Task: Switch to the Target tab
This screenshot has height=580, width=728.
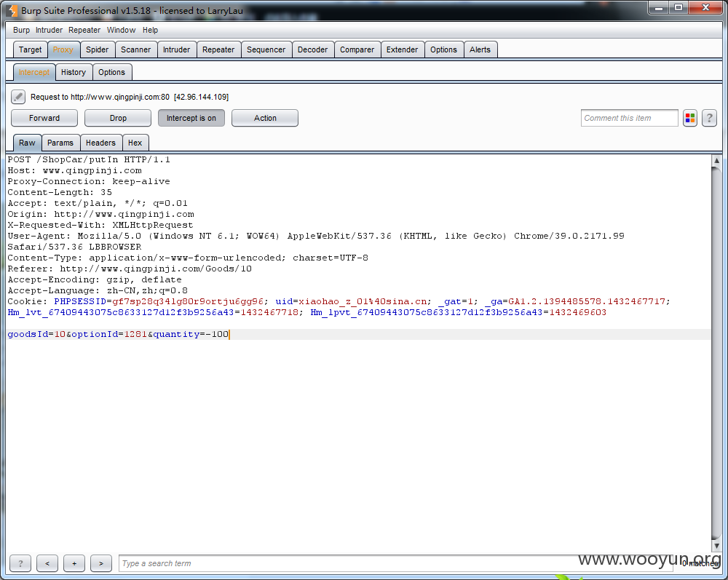Action: [x=30, y=49]
